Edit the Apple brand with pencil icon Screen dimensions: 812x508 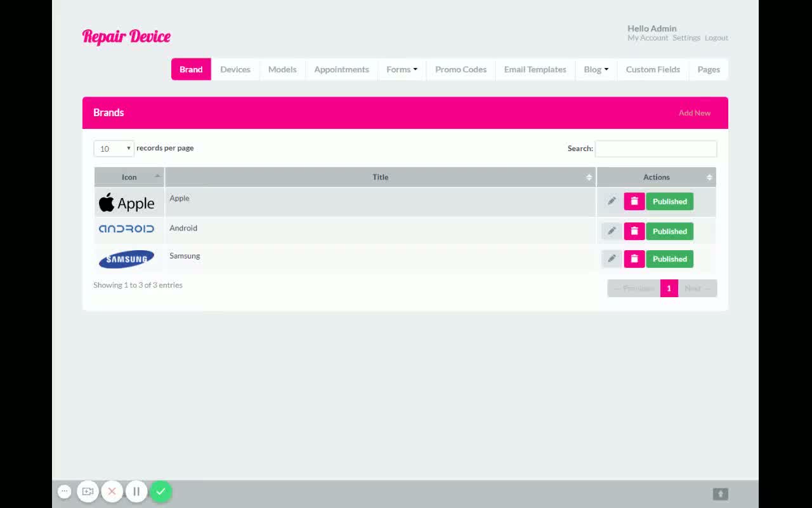(x=612, y=201)
